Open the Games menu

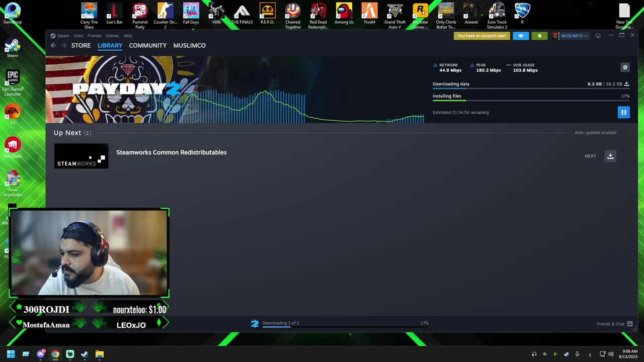tap(112, 36)
